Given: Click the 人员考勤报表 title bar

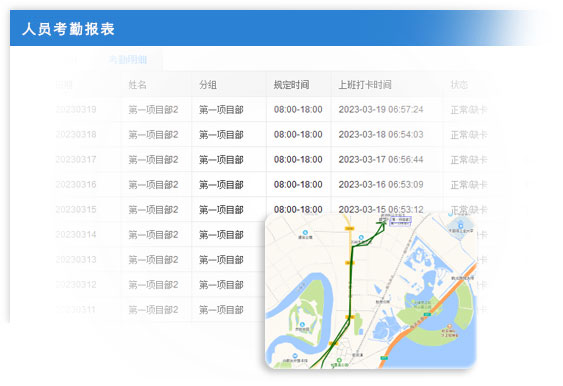Looking at the screenshot, I should click(280, 28).
